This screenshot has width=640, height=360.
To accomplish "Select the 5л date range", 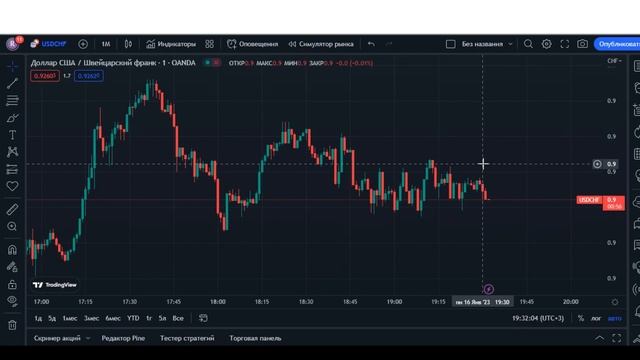I will [162, 318].
